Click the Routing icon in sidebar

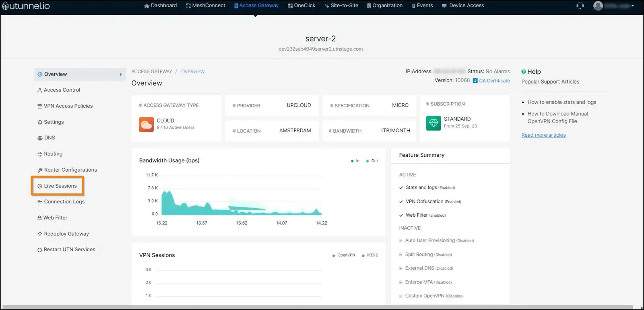click(x=40, y=154)
